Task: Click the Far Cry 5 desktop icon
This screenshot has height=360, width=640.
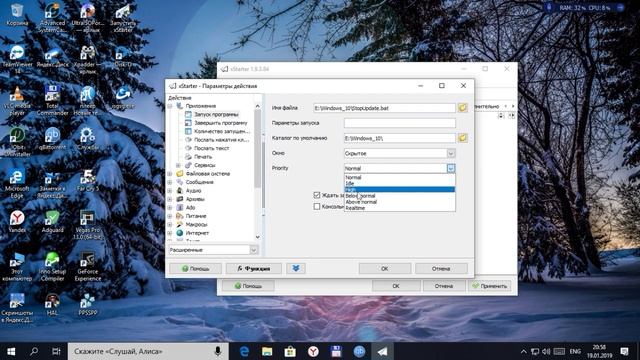Action: 87,180
